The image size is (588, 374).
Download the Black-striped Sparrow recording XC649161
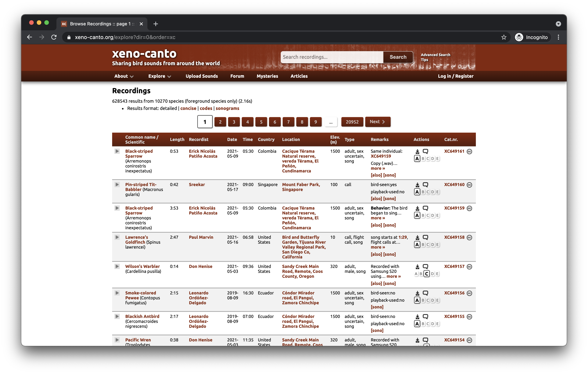pos(417,151)
